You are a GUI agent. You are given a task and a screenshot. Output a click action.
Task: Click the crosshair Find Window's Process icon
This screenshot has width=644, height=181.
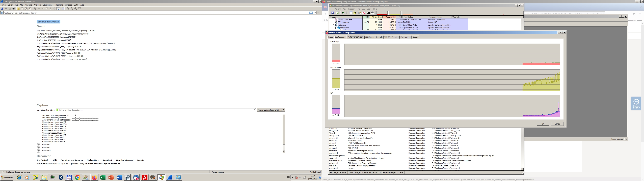[373, 13]
